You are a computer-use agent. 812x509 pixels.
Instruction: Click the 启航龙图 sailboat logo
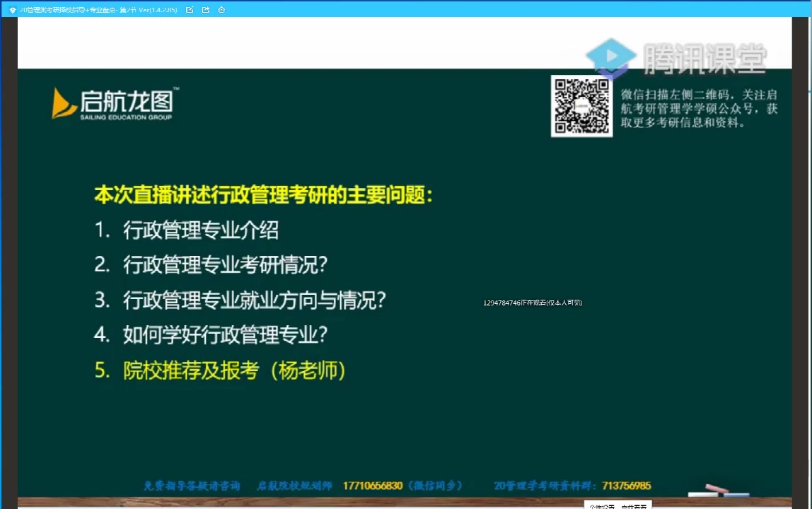(65, 103)
